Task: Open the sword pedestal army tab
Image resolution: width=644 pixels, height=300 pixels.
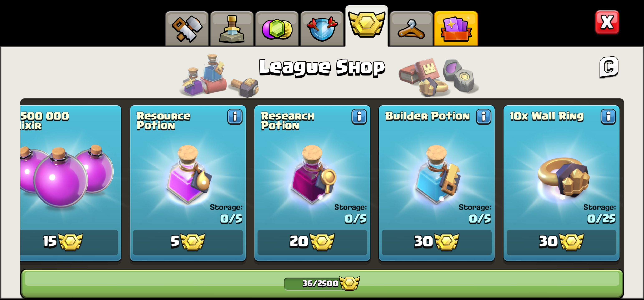Action: (232, 29)
